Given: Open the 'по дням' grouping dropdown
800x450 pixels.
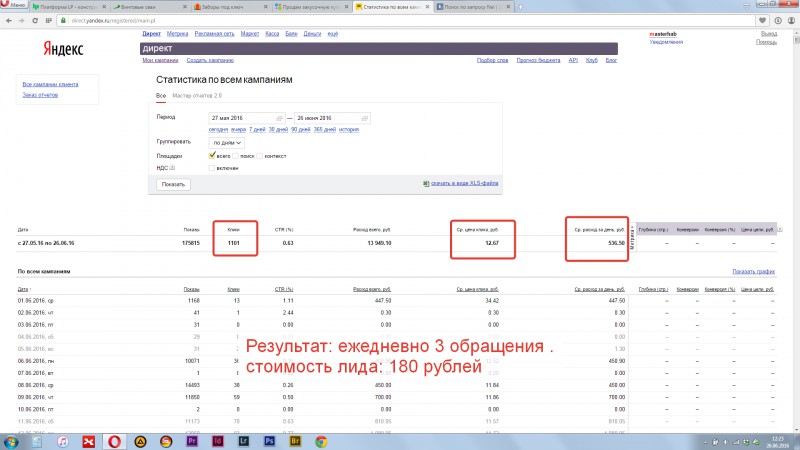Looking at the screenshot, I should click(227, 143).
